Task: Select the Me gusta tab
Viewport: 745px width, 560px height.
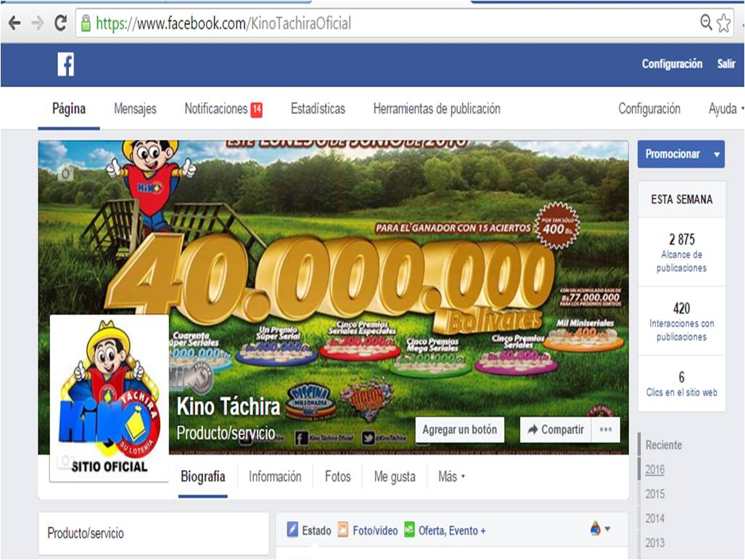Action: [x=395, y=477]
